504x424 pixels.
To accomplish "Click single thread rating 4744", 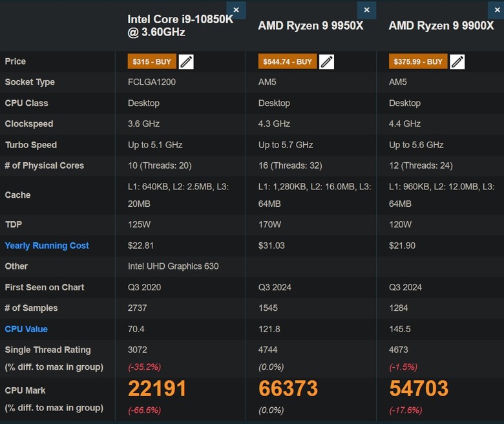I will (x=268, y=350).
